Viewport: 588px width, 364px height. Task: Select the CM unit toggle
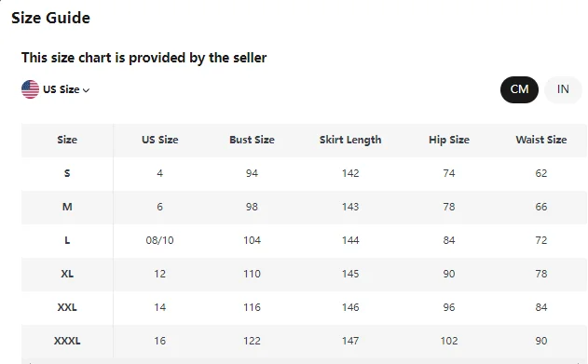(519, 89)
